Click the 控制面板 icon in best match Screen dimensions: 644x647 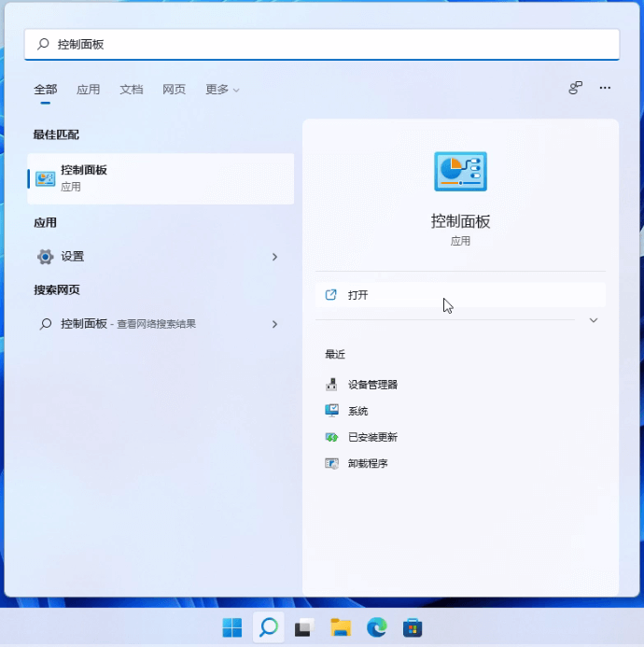46,179
